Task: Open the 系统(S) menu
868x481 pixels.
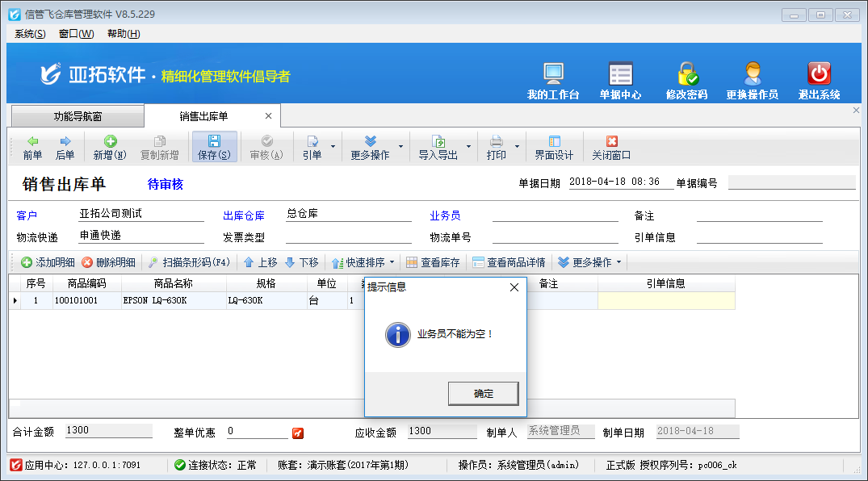Action: [x=30, y=34]
